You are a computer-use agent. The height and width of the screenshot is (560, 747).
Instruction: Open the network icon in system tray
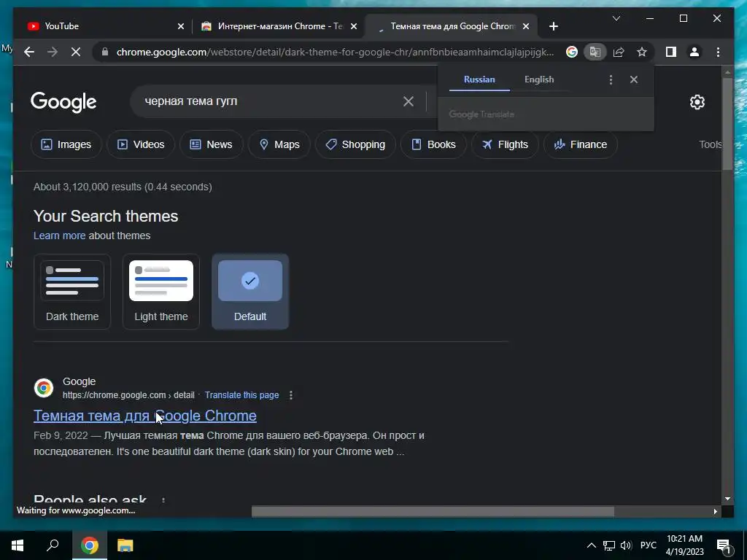(609, 545)
